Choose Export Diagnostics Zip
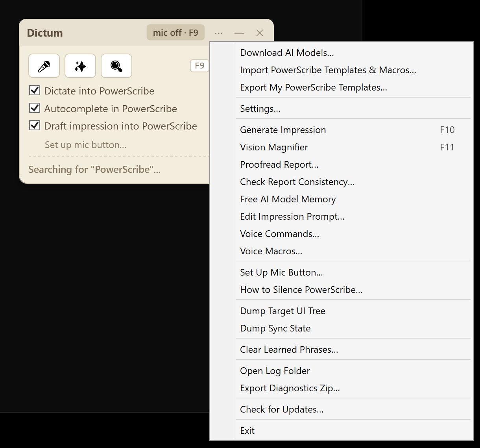480x448 pixels. [353, 388]
